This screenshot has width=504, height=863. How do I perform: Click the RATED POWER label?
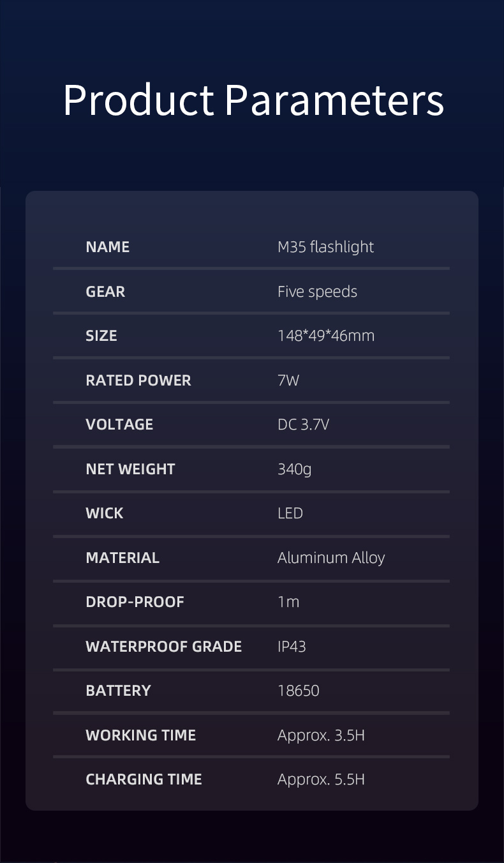138,380
